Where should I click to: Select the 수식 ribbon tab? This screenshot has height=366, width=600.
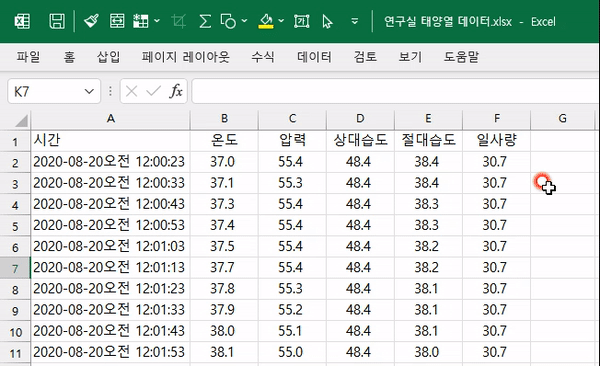tap(263, 57)
